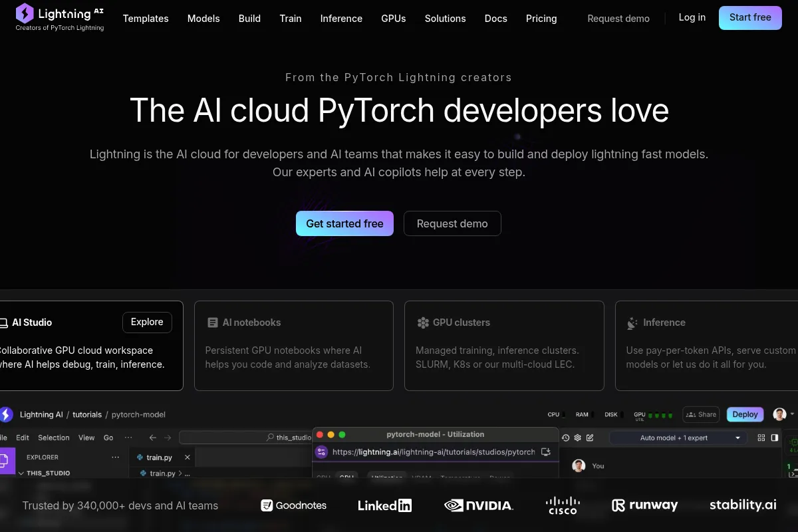Image resolution: width=798 pixels, height=532 pixels.
Task: Open the Templates menu
Action: pyautogui.click(x=146, y=19)
